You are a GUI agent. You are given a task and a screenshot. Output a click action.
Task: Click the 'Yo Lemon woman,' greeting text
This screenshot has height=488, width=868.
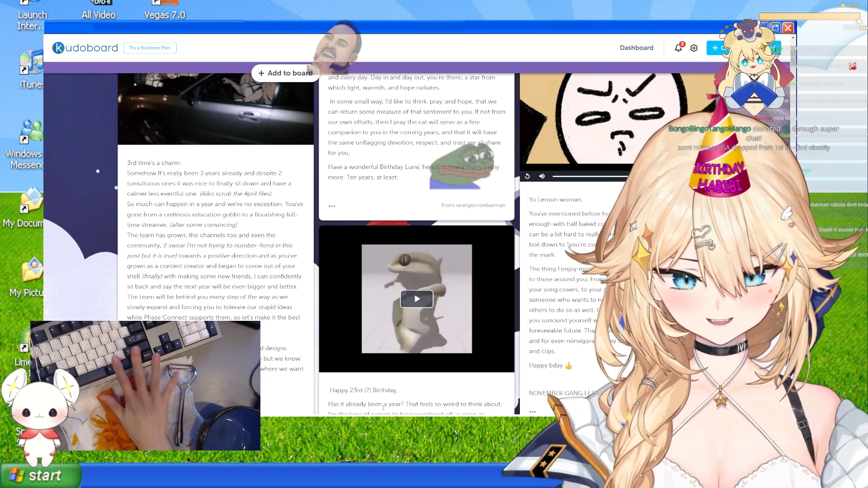click(x=556, y=200)
